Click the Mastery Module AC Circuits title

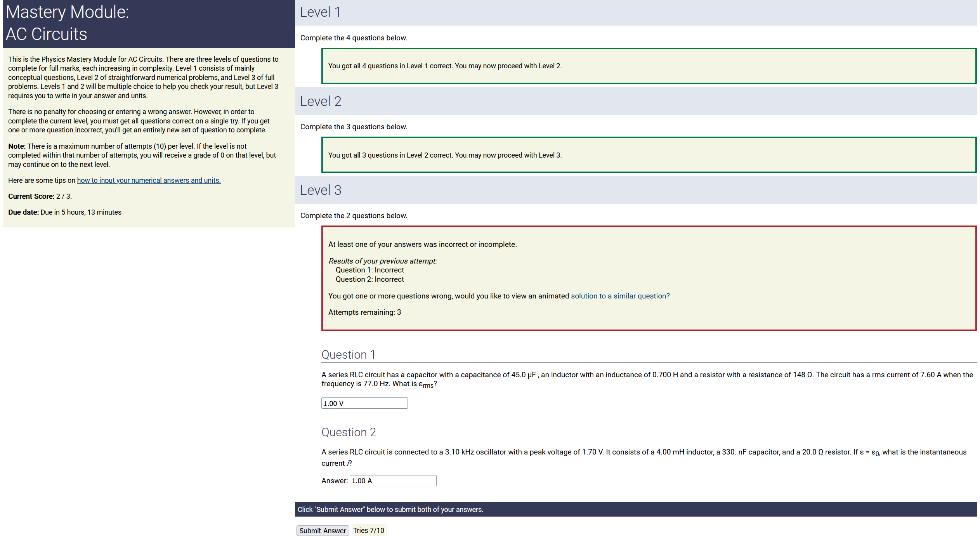(67, 23)
